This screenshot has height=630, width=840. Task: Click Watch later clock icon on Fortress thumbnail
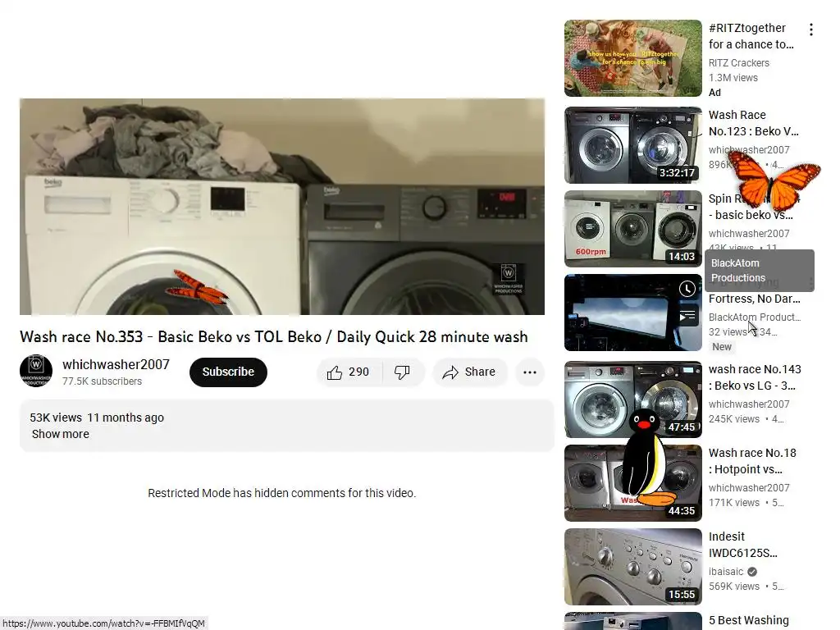(687, 290)
